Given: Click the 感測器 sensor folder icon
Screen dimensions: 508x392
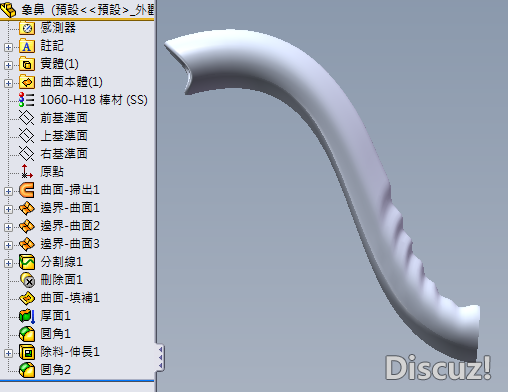Looking at the screenshot, I should click(x=27, y=28).
